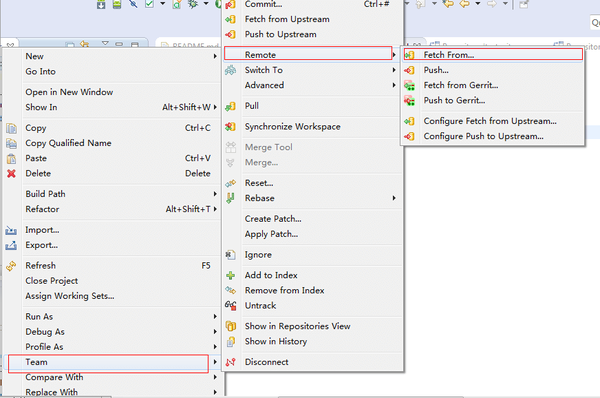Click the Fetch from Gerrit icon

(409, 85)
